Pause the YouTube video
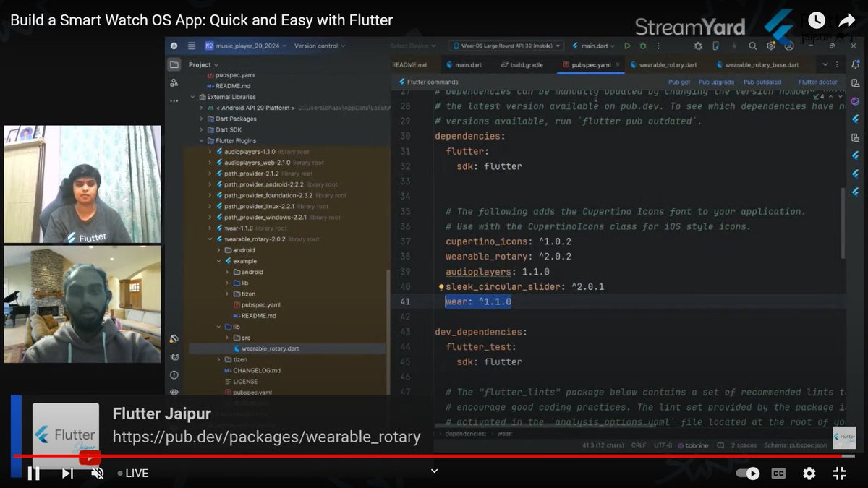This screenshot has width=868, height=488. pos(33,474)
